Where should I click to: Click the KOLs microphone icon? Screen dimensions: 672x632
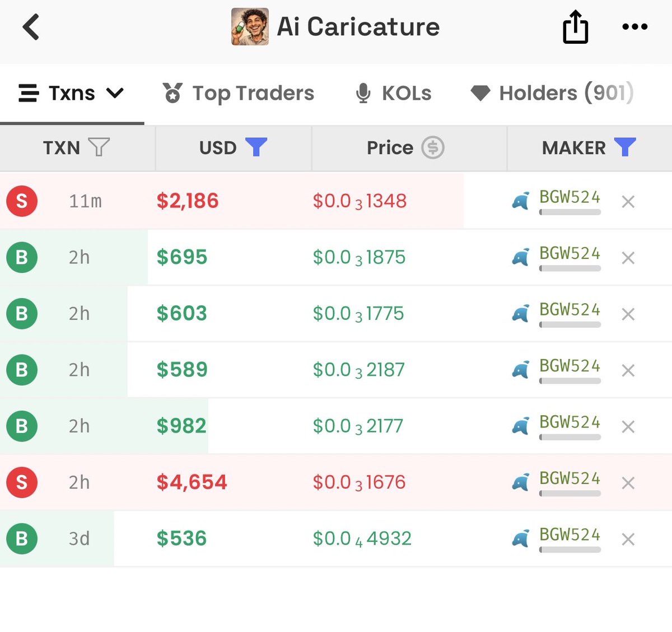point(364,93)
